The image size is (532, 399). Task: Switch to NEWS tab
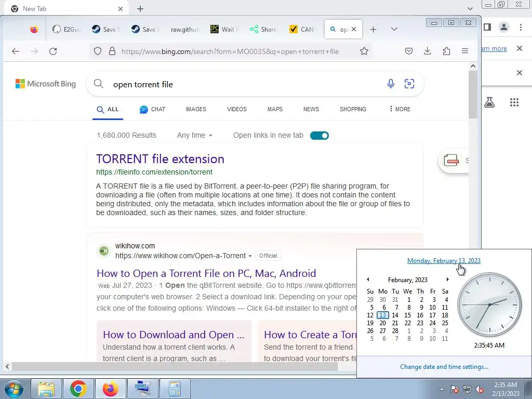tap(311, 109)
